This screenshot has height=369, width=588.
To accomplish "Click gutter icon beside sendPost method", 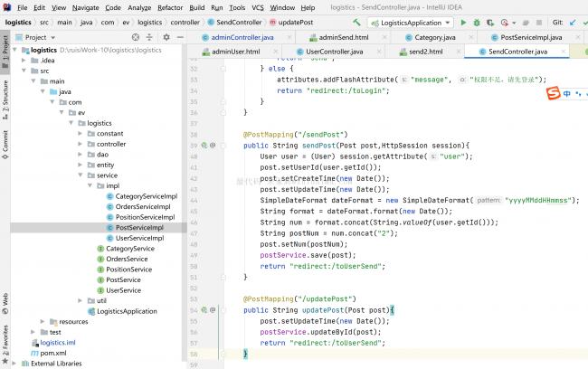I will pyautogui.click(x=205, y=145).
